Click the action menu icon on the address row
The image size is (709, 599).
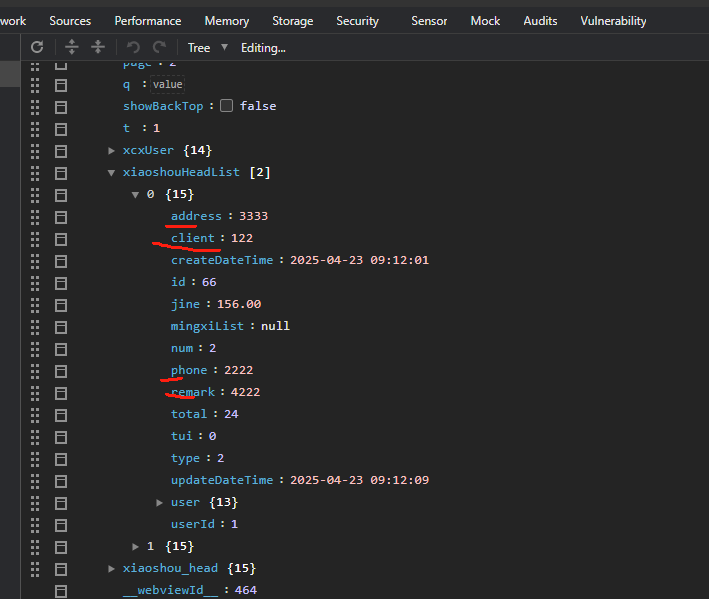click(x=61, y=217)
